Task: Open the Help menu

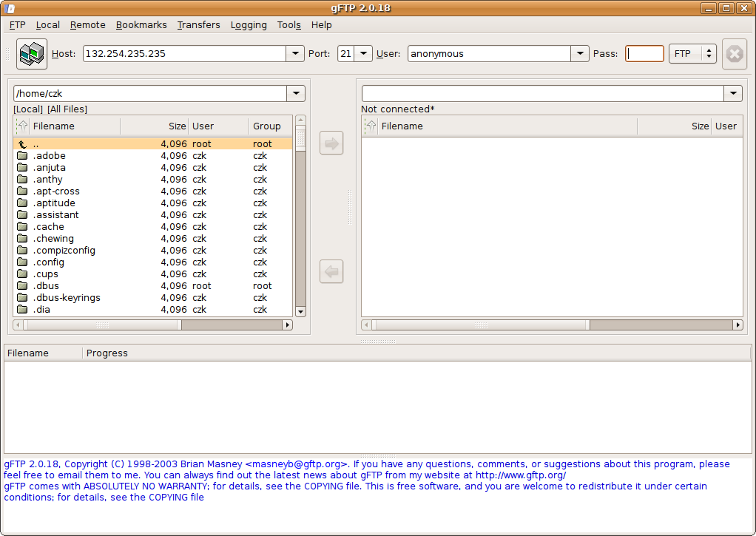Action: coord(321,25)
